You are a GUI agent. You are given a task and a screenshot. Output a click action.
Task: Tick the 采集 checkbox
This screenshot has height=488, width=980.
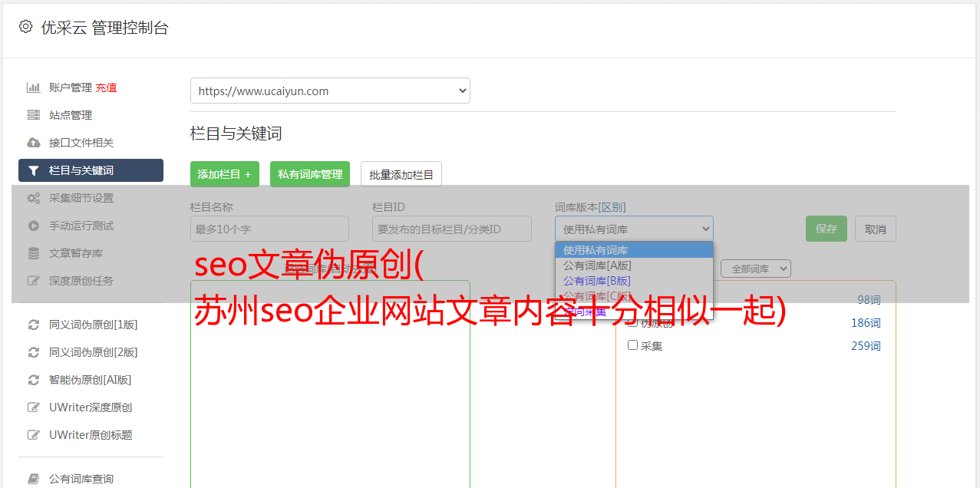coord(632,345)
